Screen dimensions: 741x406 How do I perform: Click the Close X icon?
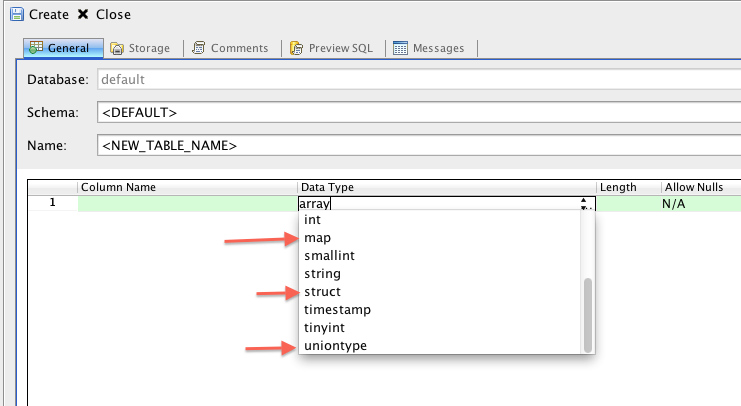point(84,15)
